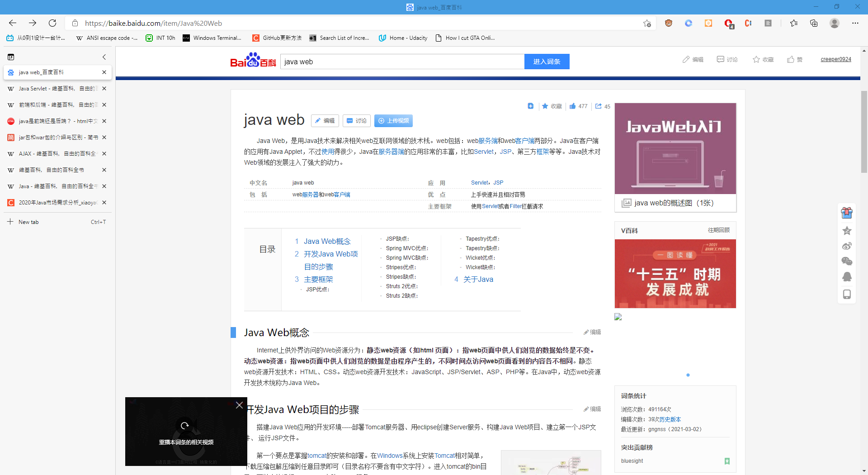868x475 pixels.
Task: Click the blue gift icon in right sidebar
Action: 847,213
